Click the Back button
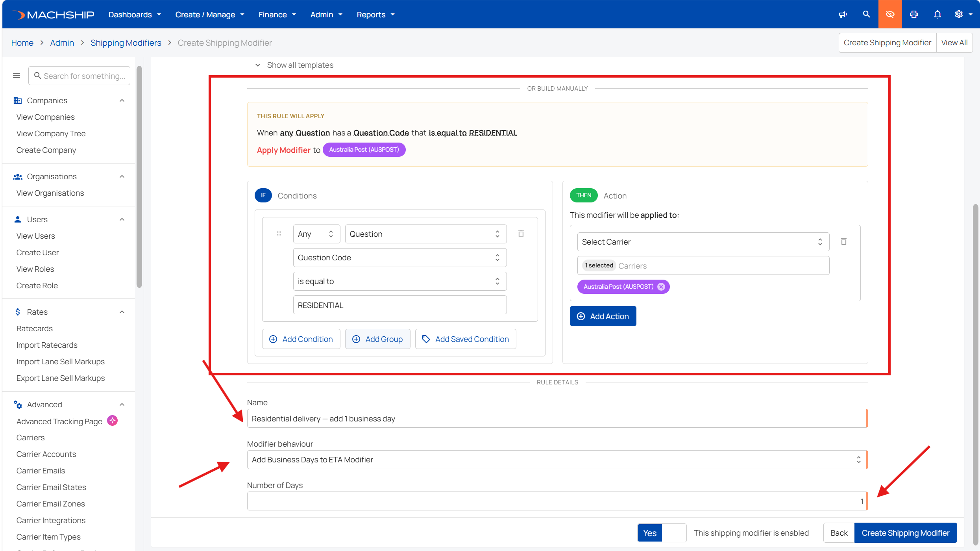 [x=839, y=533]
